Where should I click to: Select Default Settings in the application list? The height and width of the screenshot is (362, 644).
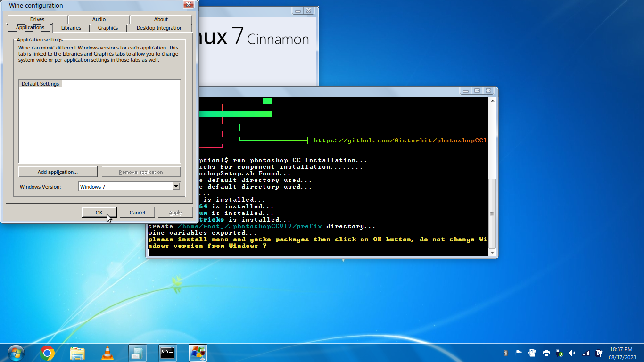tap(41, 84)
